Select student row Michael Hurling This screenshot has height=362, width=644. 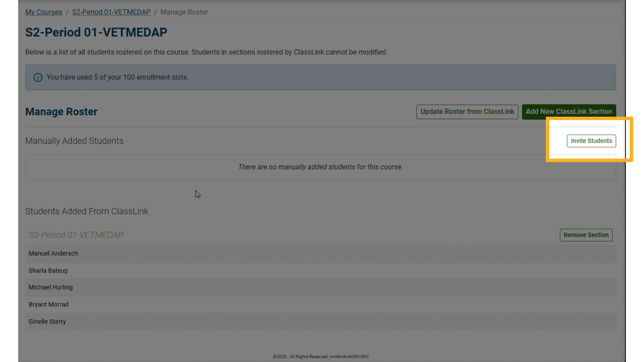pos(51,287)
